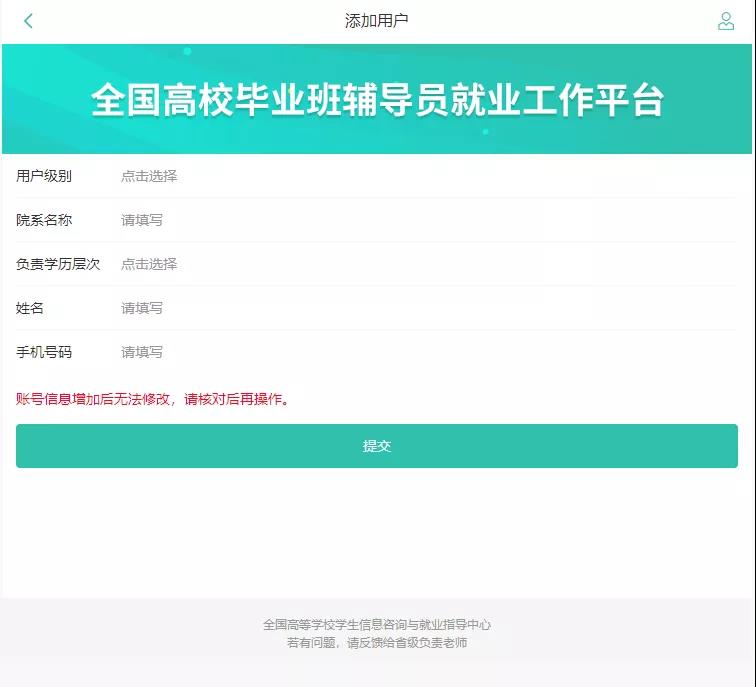This screenshot has height=687, width=756.
Task: Click the 添加用户 page title
Action: 377,21
